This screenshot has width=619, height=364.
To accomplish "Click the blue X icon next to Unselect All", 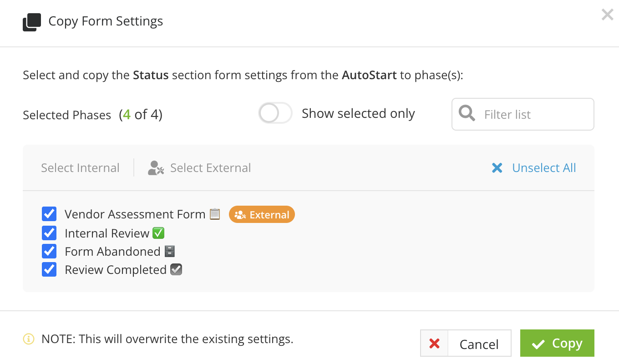I will pyautogui.click(x=497, y=167).
